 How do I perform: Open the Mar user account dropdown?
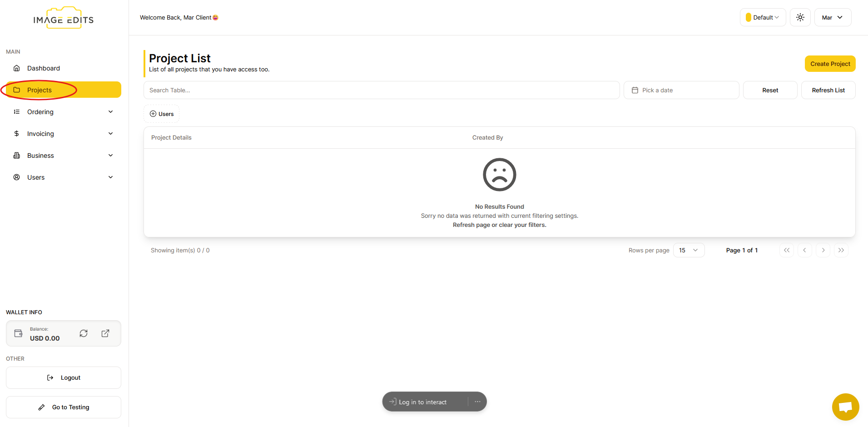point(832,17)
